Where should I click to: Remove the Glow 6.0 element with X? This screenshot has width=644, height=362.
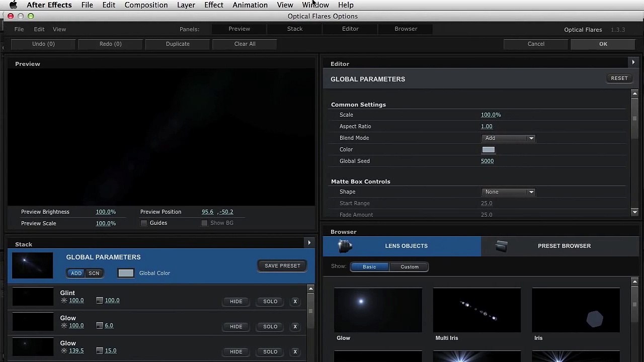295,326
